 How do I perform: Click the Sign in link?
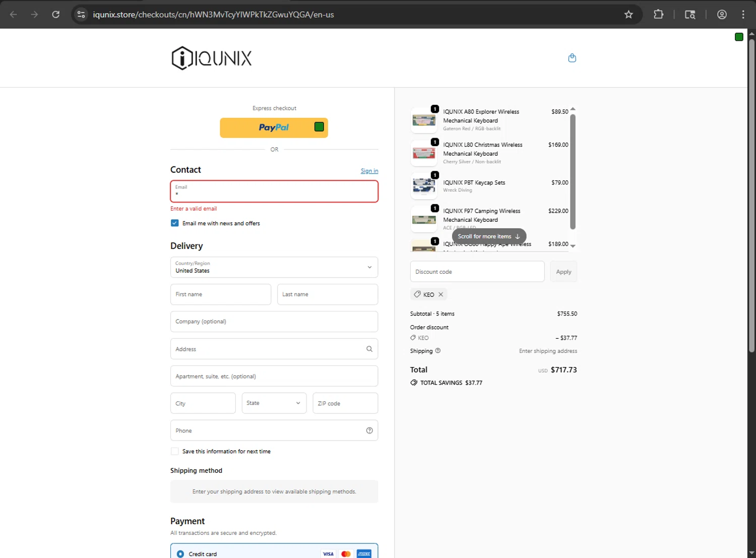[x=369, y=171]
